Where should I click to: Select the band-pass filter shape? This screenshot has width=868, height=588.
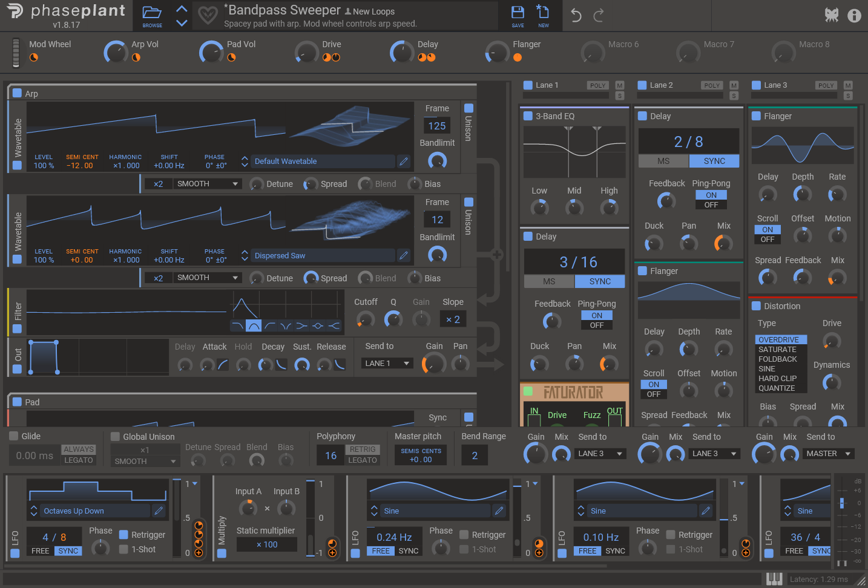254,326
